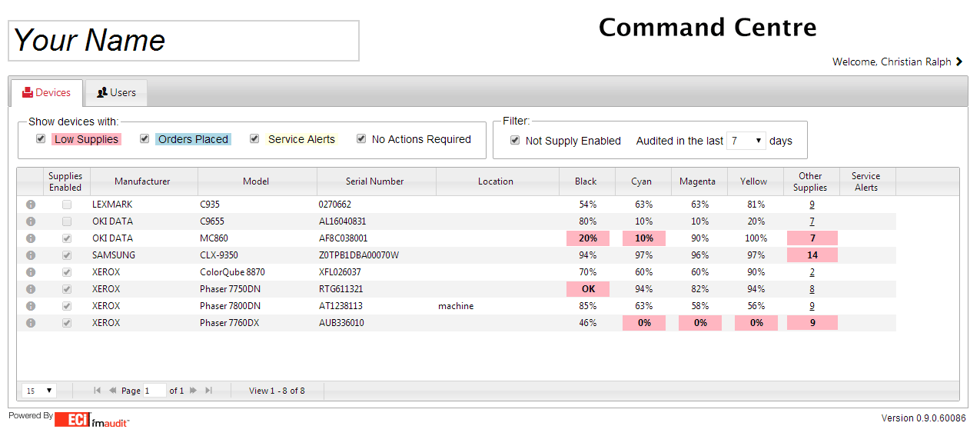The image size is (980, 436).
Task: Click Version 0.9.0.60086 text
Action: tap(924, 418)
